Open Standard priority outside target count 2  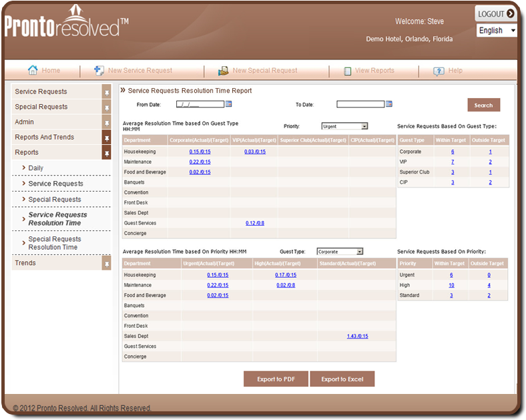click(x=489, y=295)
